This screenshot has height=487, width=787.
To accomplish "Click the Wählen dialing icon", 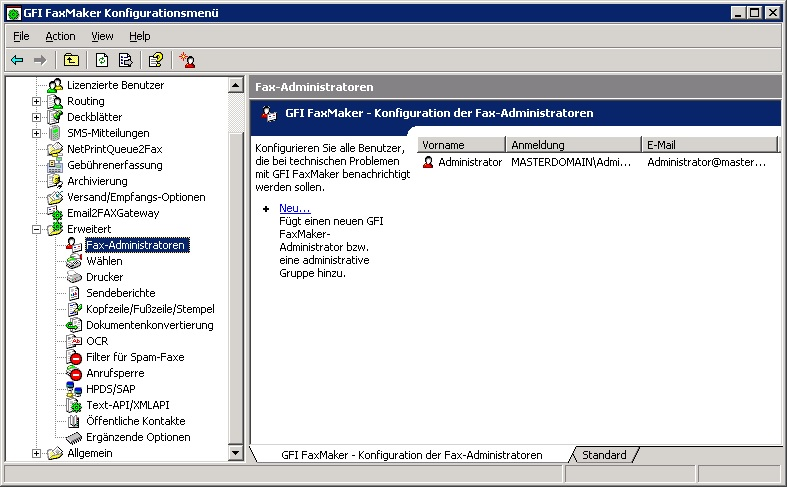I will [x=74, y=261].
